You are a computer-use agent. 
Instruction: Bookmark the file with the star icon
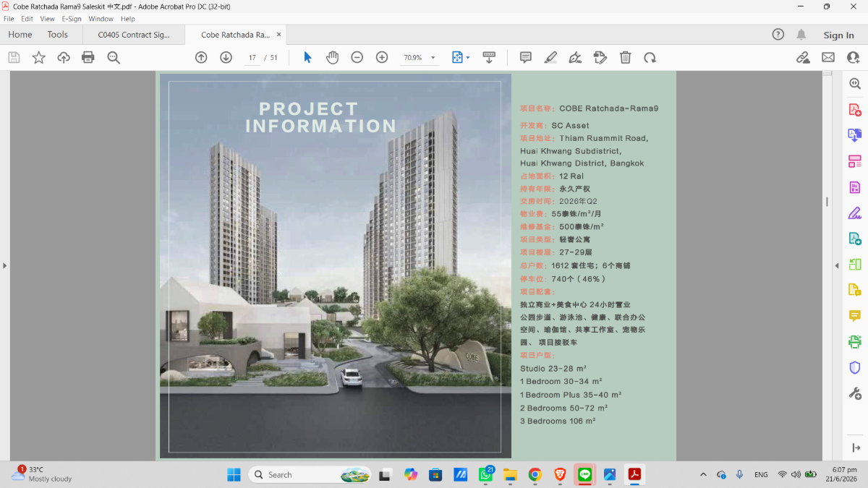[x=38, y=58]
